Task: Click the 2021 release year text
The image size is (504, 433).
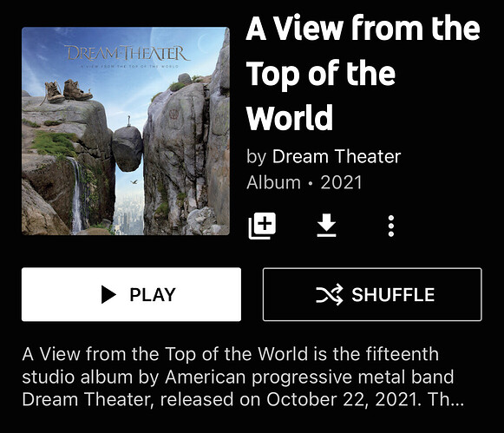Action: [x=342, y=182]
